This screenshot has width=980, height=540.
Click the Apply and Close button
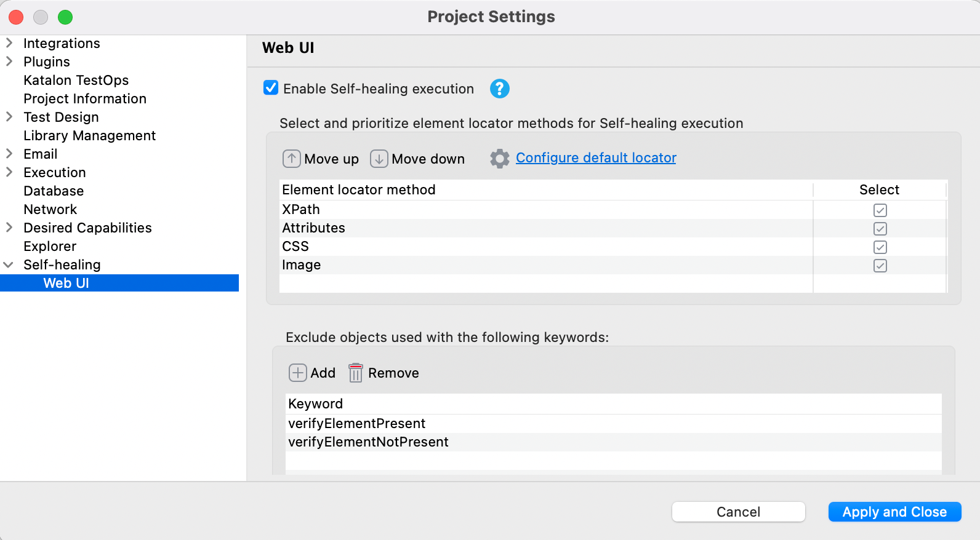[x=895, y=512]
